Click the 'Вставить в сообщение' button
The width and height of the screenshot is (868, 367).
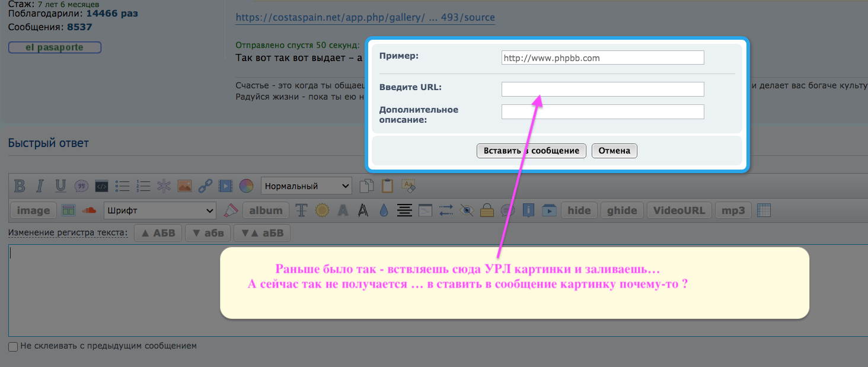(531, 151)
